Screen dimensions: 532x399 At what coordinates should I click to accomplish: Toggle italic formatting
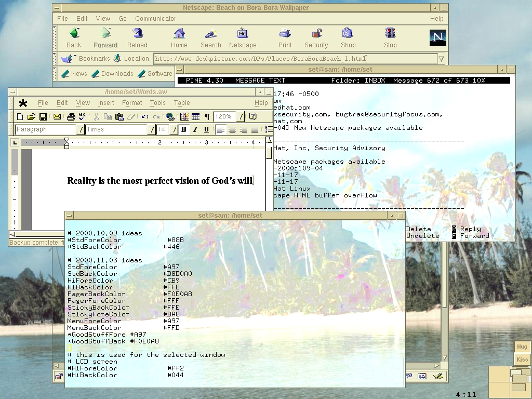coord(195,129)
